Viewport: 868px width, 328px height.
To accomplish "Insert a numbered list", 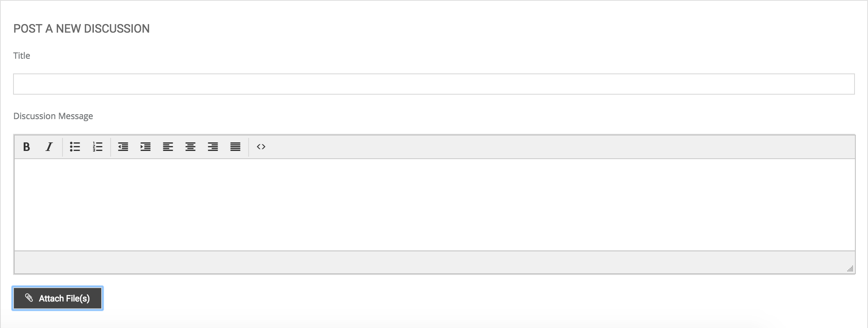I will click(x=98, y=147).
